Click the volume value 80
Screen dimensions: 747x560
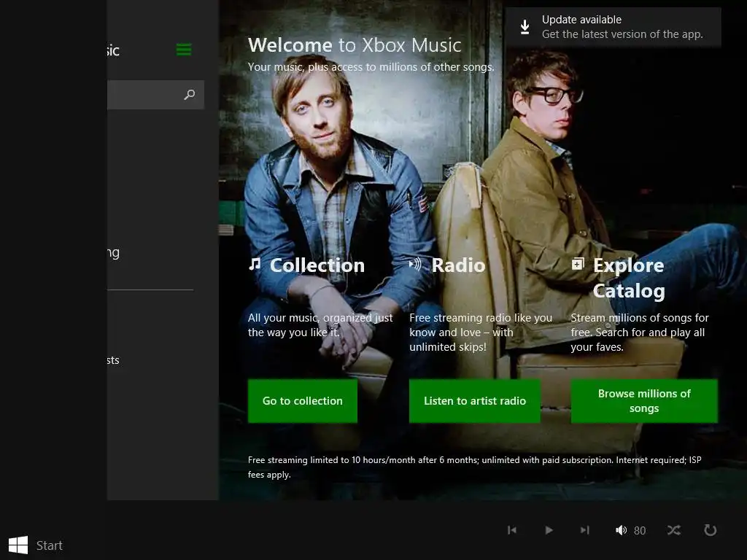(x=640, y=531)
